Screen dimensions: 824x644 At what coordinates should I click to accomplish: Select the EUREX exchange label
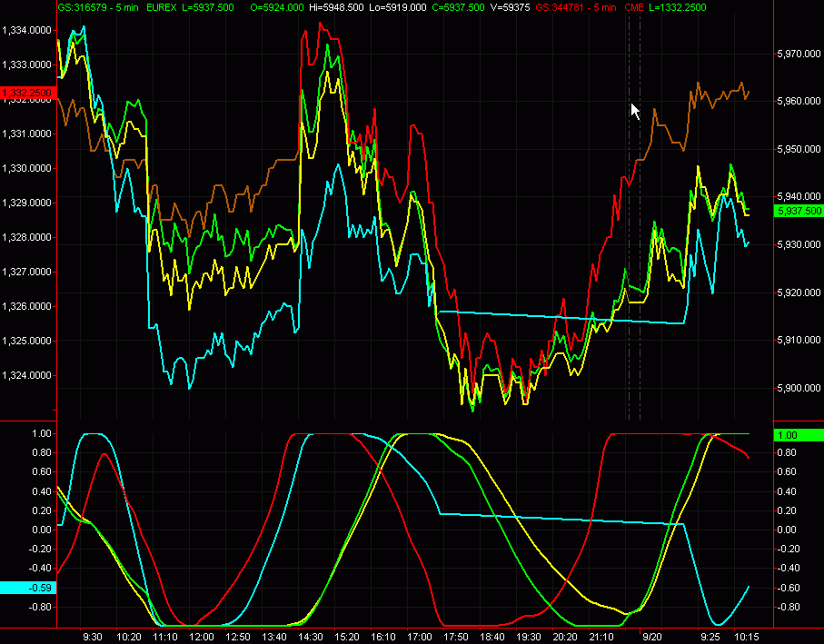pyautogui.click(x=162, y=7)
